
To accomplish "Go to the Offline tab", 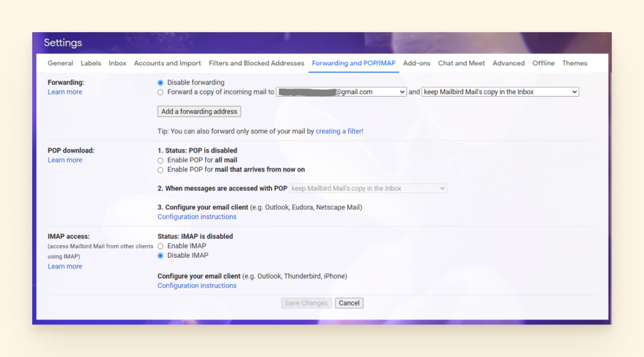I will click(543, 63).
